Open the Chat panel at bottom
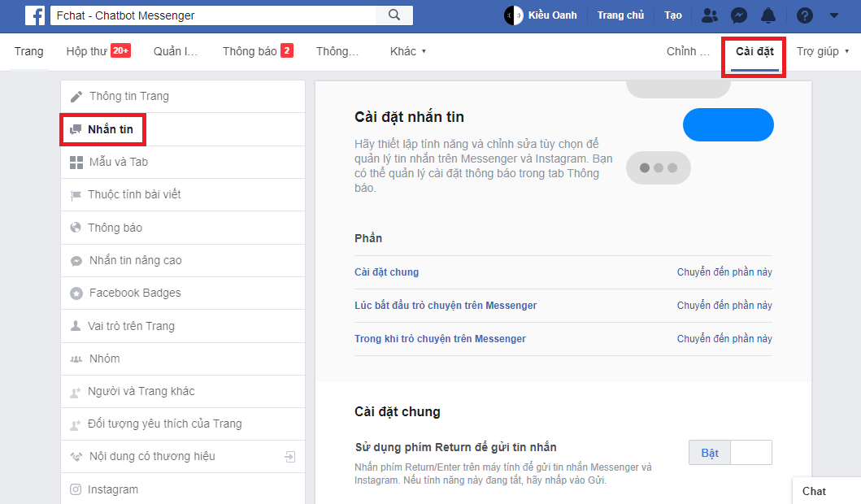 click(826, 491)
